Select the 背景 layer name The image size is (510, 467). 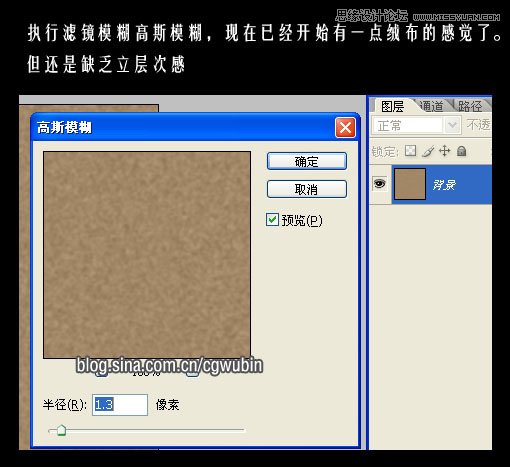coord(444,184)
